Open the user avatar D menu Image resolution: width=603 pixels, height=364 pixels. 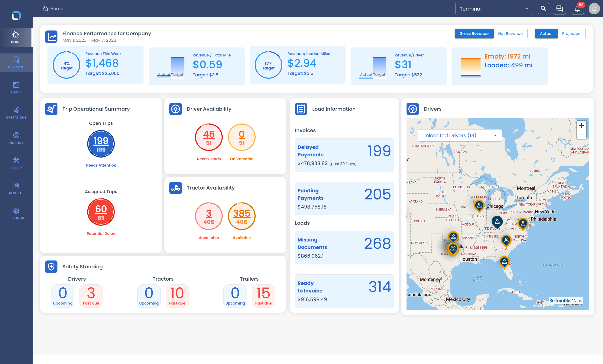(x=594, y=9)
